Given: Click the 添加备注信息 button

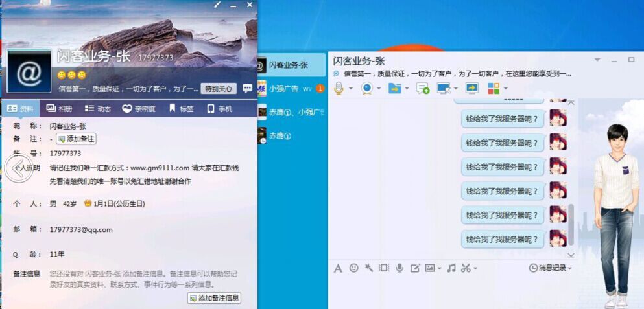Looking at the screenshot, I should click(x=214, y=298).
